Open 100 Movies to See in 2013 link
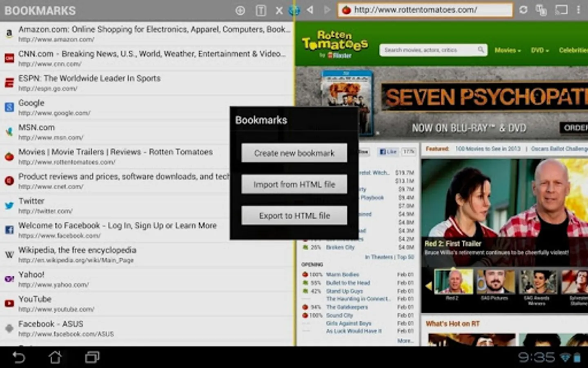This screenshot has width=588, height=368. click(x=488, y=149)
